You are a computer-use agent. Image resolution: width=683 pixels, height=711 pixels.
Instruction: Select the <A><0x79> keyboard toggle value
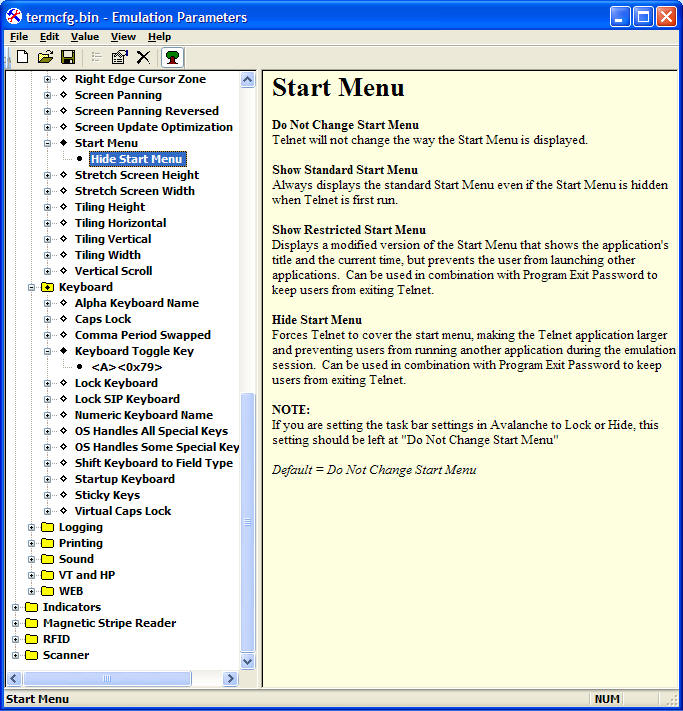(126, 367)
